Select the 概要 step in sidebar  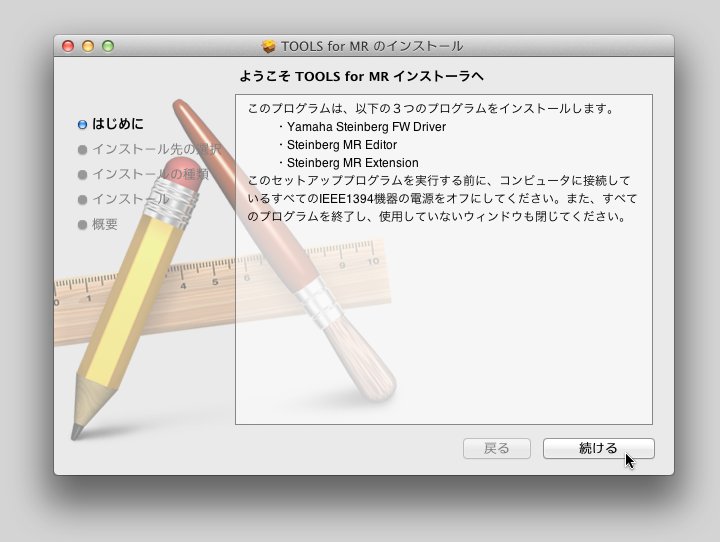105,225
